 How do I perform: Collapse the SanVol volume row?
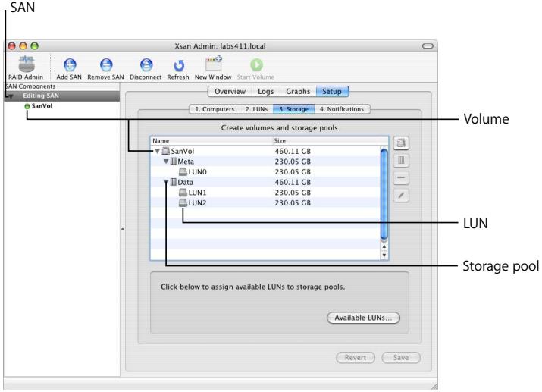pos(157,151)
